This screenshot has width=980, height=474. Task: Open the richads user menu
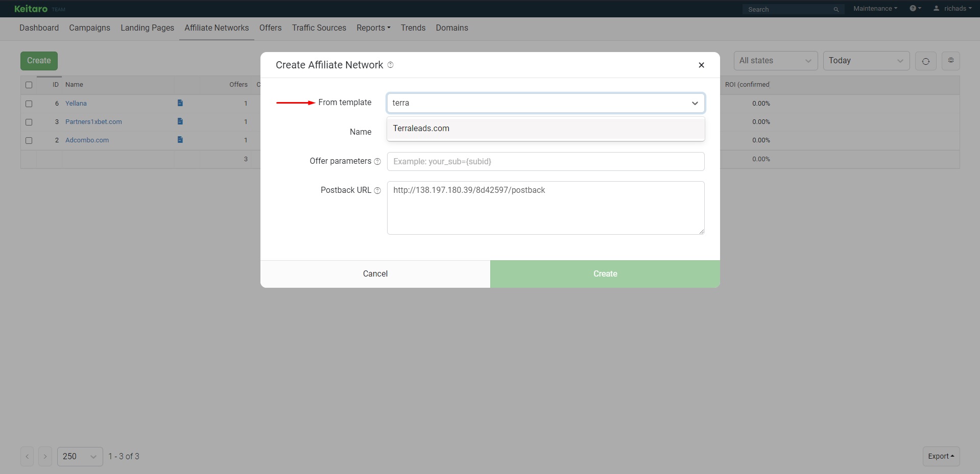click(x=952, y=9)
